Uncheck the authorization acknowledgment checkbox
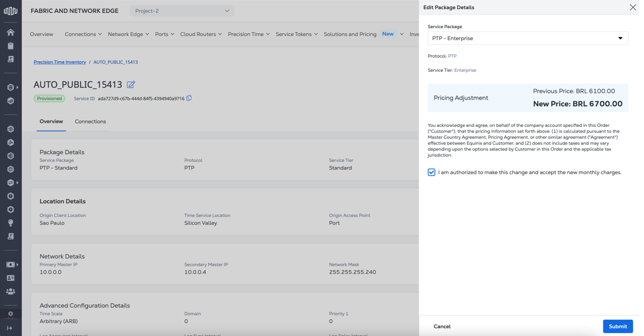The image size is (644, 336). pos(431,172)
